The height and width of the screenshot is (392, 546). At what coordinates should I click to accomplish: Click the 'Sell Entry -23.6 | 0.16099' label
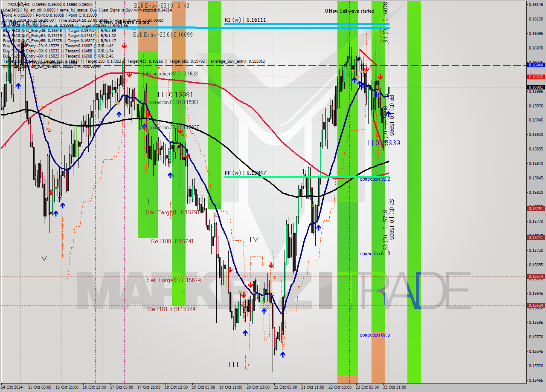coord(163,35)
